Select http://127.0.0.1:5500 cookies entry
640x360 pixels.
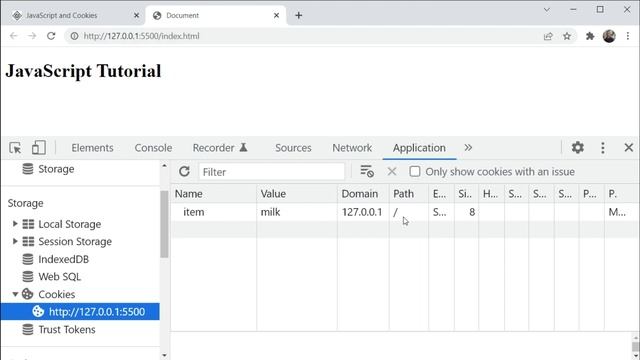pos(80,311)
